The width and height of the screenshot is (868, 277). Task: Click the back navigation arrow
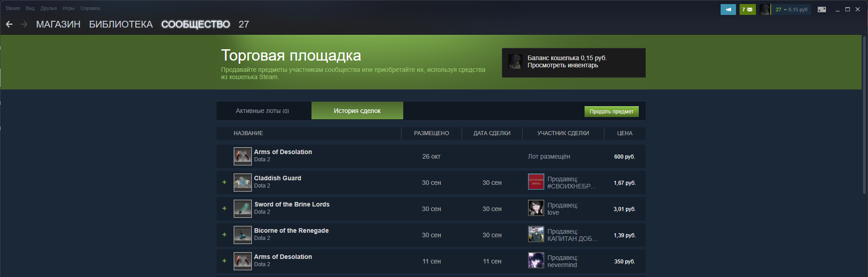[x=9, y=24]
